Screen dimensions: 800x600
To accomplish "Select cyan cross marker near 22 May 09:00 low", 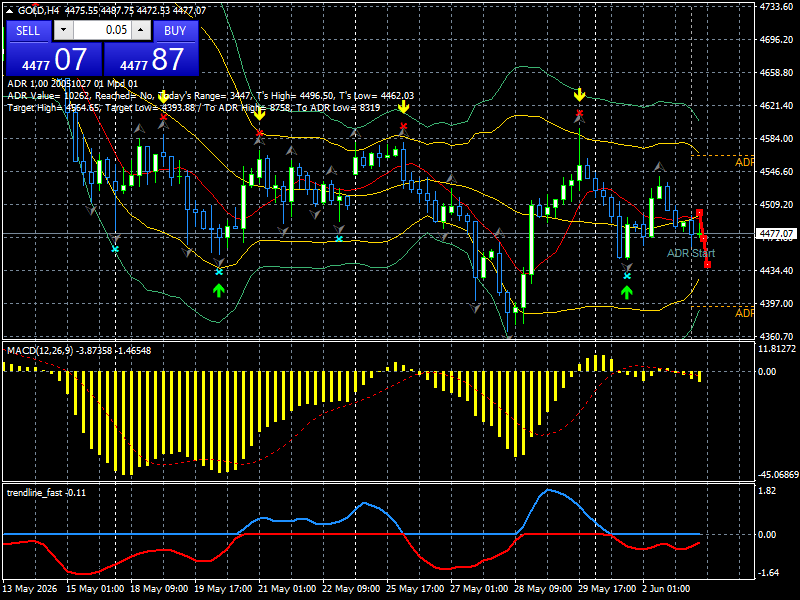I will pos(339,239).
